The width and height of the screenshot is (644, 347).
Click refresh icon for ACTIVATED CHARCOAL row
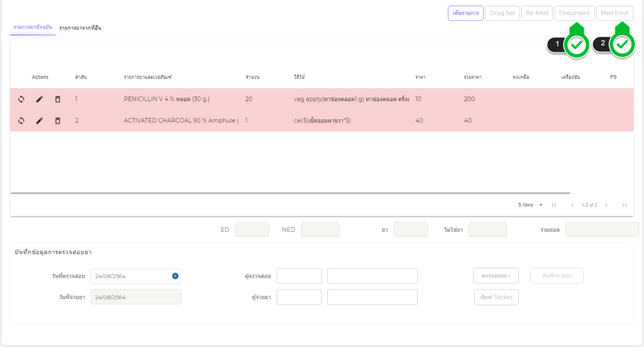[x=21, y=121]
